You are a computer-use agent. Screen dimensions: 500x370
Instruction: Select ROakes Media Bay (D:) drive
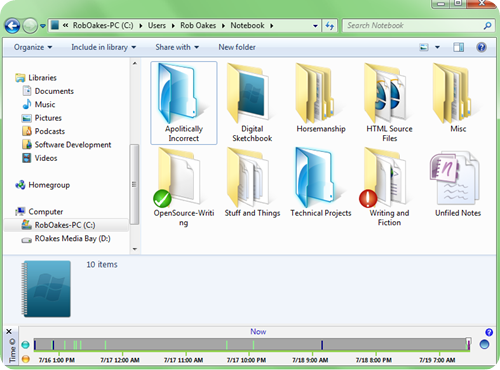coord(66,239)
